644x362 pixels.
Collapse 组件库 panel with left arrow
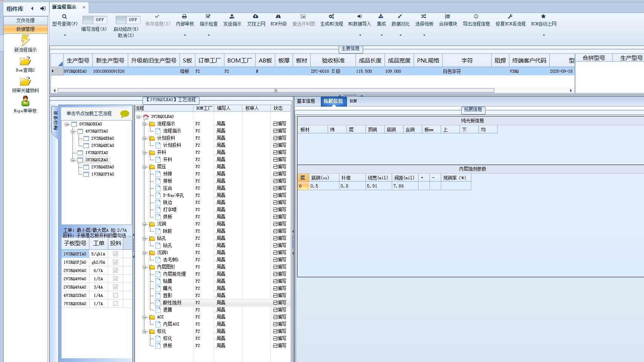click(x=32, y=8)
